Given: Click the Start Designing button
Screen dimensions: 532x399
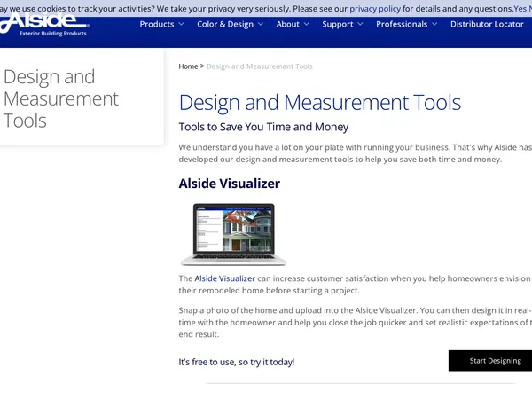Looking at the screenshot, I should tap(490, 361).
